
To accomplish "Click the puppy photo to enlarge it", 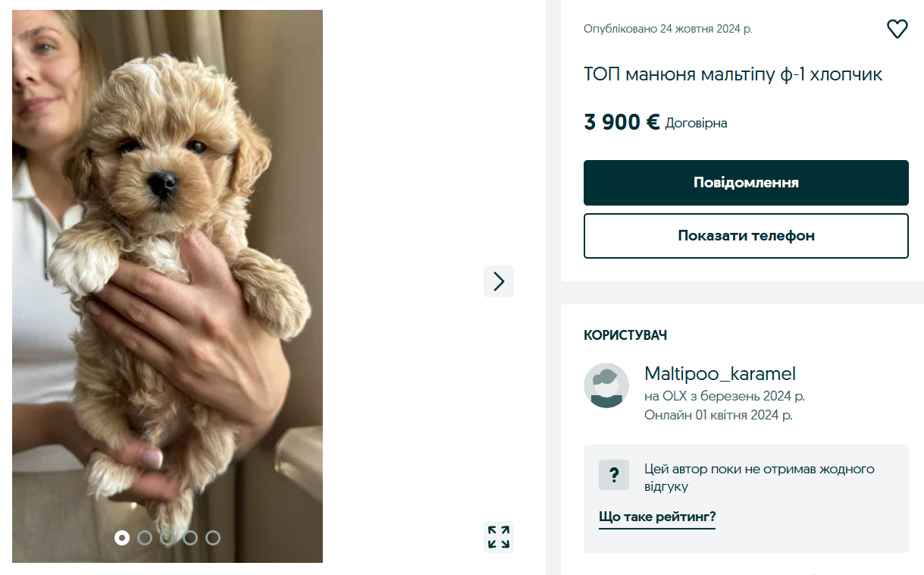I will point(166,266).
